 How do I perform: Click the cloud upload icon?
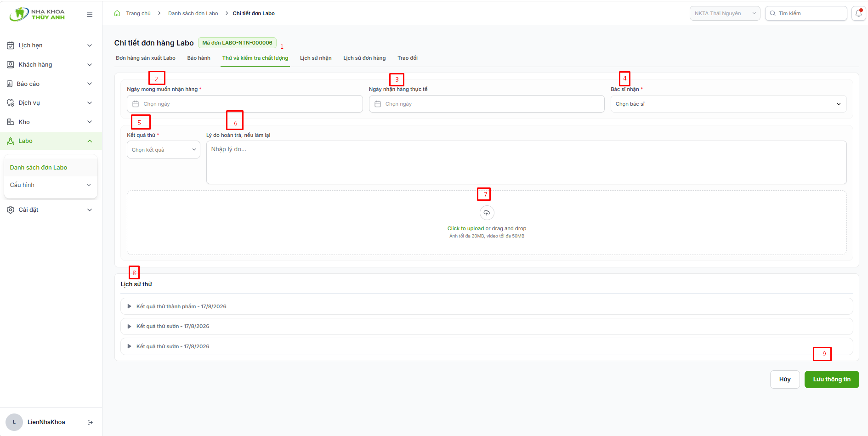coord(487,213)
